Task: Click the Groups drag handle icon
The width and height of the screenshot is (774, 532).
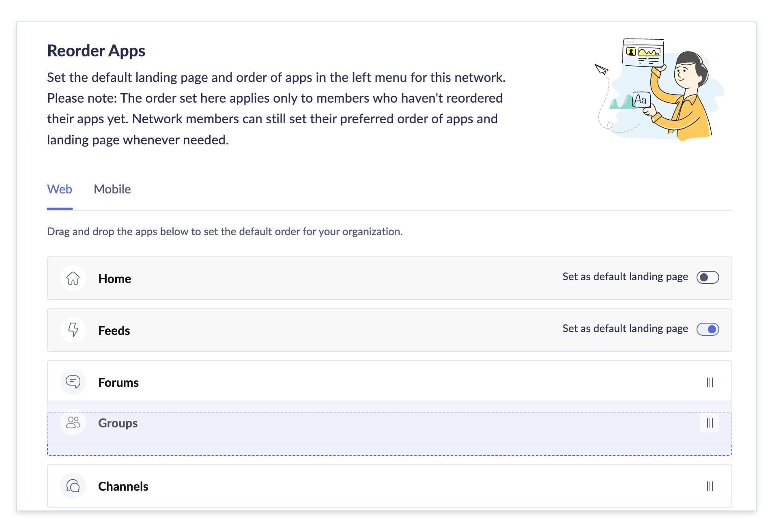Action: pyautogui.click(x=709, y=423)
